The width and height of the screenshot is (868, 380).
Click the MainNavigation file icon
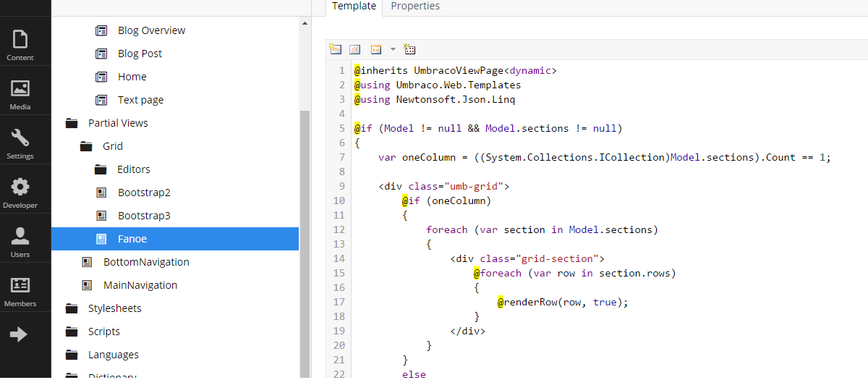(x=87, y=285)
